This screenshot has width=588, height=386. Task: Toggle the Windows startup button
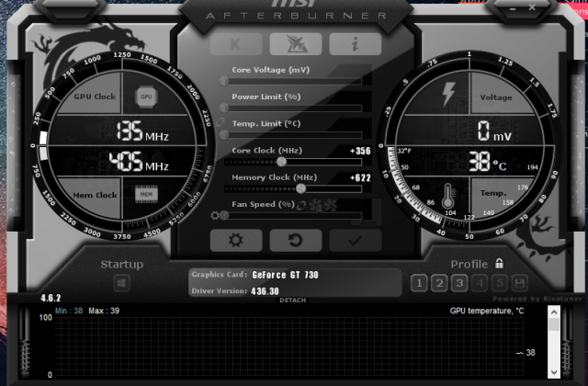point(121,283)
